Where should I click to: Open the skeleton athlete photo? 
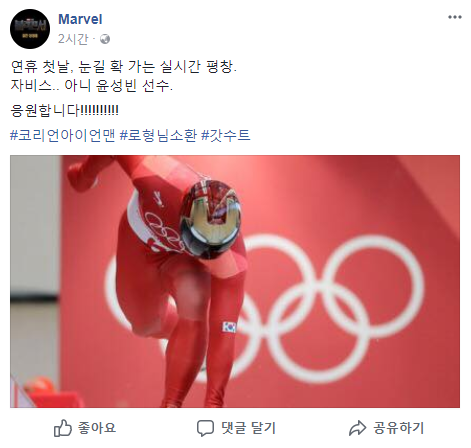235,281
